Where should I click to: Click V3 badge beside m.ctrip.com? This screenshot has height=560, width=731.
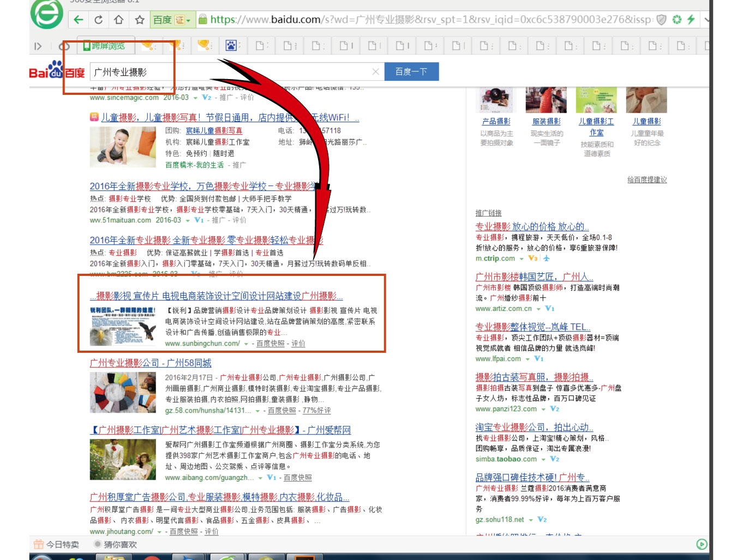532,258
